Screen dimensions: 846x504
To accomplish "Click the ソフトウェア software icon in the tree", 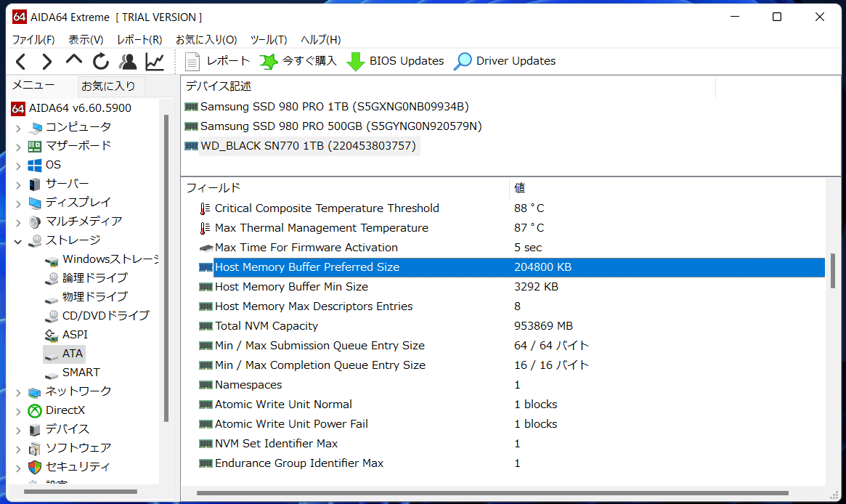I will point(35,448).
